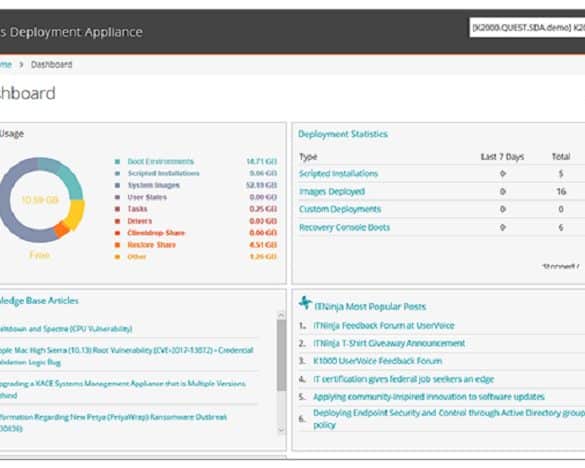Open Deploying Endpoint Security and Control post
Viewport: 585px width, 468px height.
pyautogui.click(x=449, y=419)
